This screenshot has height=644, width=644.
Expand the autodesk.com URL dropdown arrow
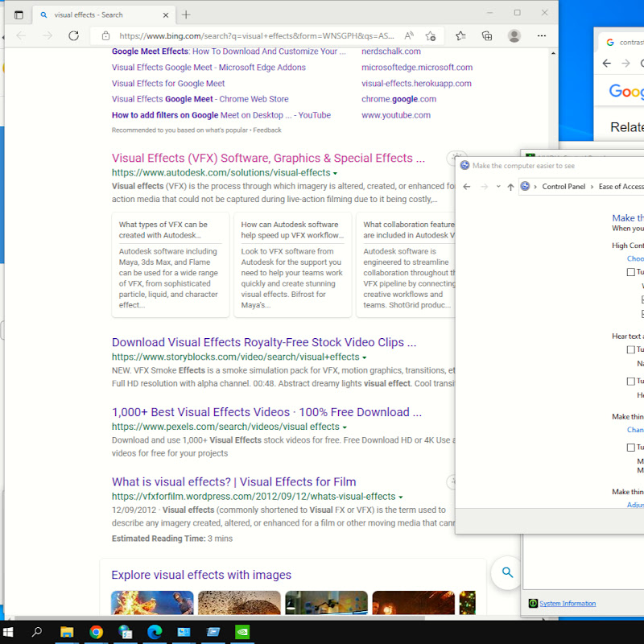pyautogui.click(x=335, y=173)
